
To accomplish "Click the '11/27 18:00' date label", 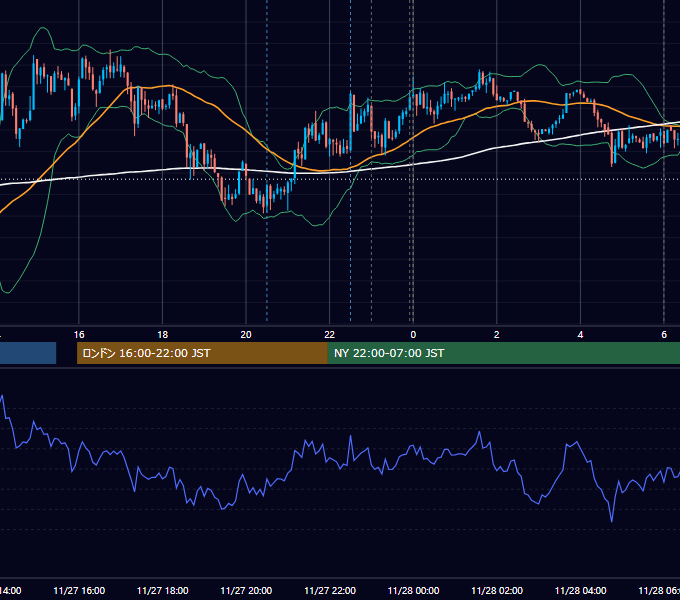I will tap(163, 590).
